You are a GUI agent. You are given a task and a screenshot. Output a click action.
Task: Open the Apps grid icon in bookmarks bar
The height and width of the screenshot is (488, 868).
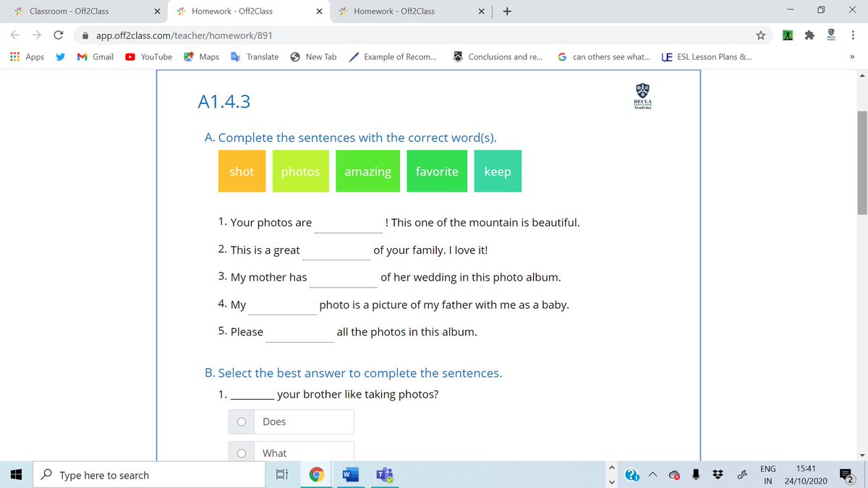pos(14,56)
